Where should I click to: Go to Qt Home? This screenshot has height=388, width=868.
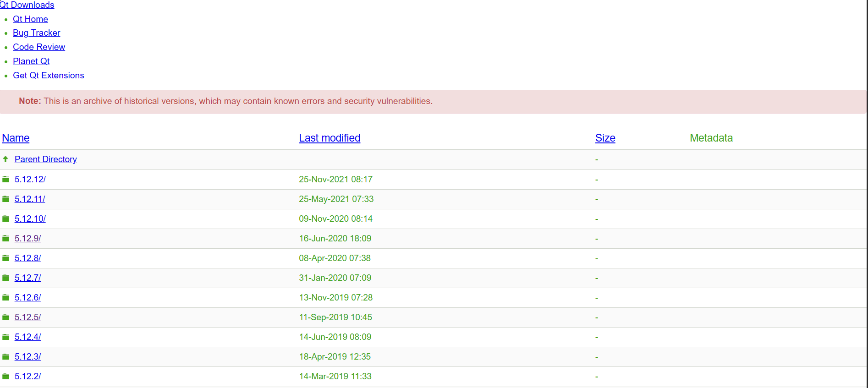30,19
